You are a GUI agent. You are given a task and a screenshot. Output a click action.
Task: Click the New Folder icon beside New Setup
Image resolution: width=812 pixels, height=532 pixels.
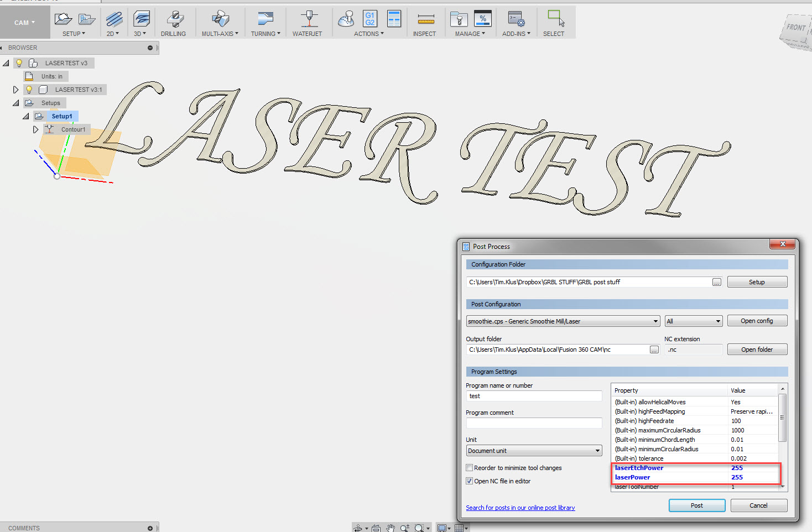coord(87,19)
